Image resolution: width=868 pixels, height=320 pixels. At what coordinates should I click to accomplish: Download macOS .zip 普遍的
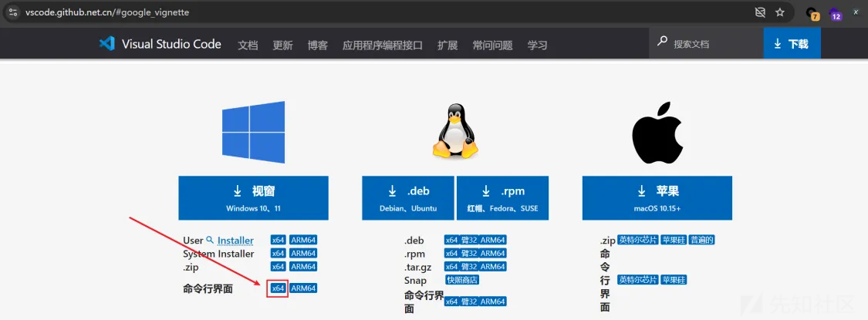[702, 241]
